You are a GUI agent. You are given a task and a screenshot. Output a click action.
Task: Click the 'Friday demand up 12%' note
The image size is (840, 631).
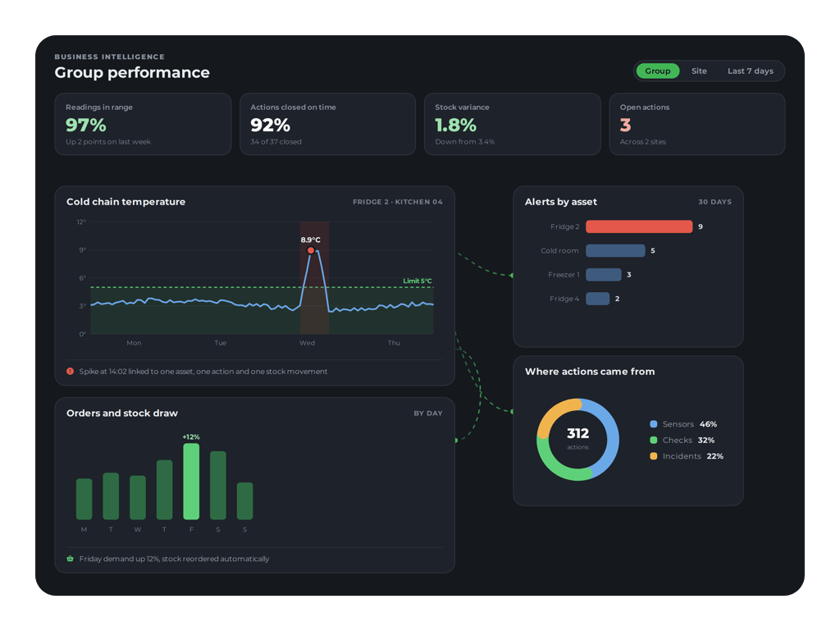point(174,559)
